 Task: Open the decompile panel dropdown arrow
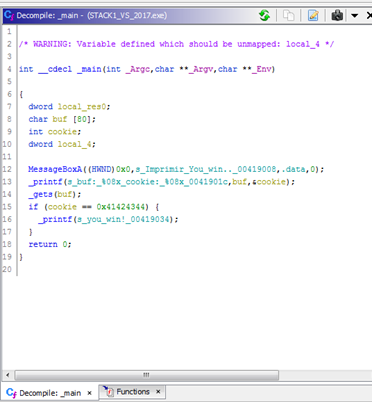[x=355, y=16]
